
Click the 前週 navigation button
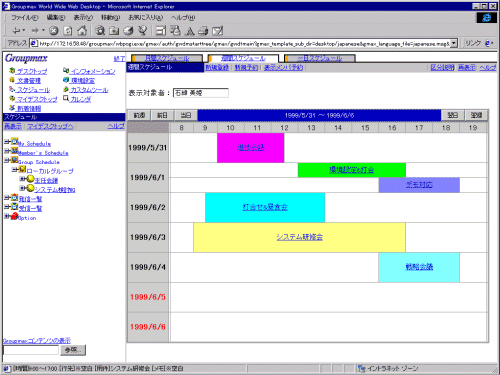pyautogui.click(x=139, y=115)
